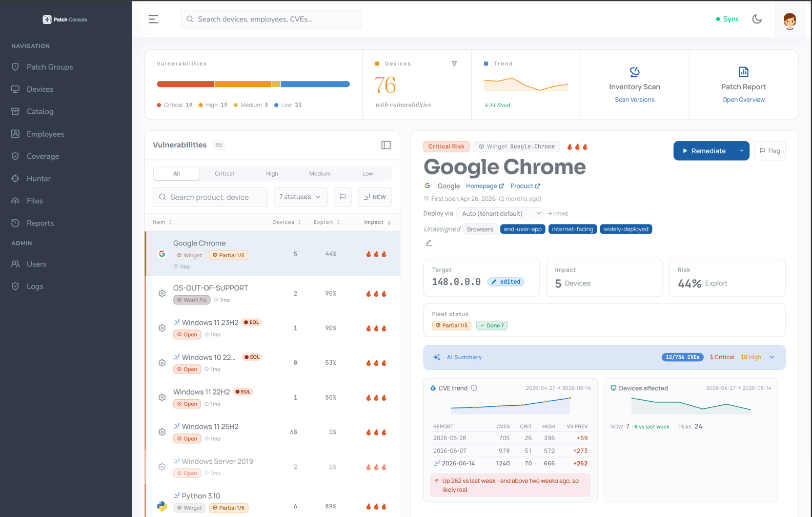
Task: Open the user avatar menu
Action: [790, 20]
